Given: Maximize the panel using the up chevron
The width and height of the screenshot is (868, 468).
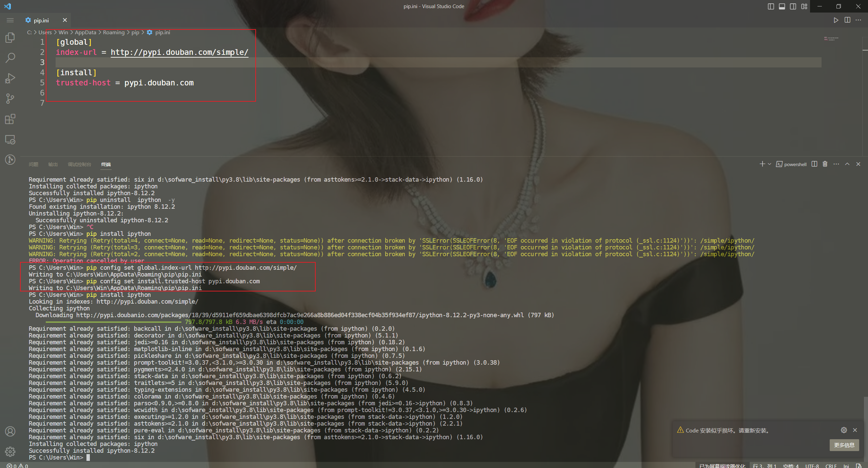Looking at the screenshot, I should (847, 164).
